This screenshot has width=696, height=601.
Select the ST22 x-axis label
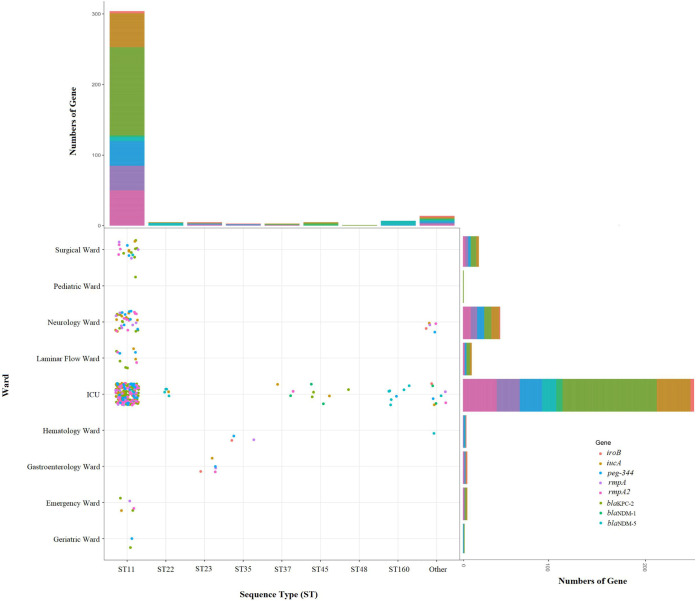point(166,569)
